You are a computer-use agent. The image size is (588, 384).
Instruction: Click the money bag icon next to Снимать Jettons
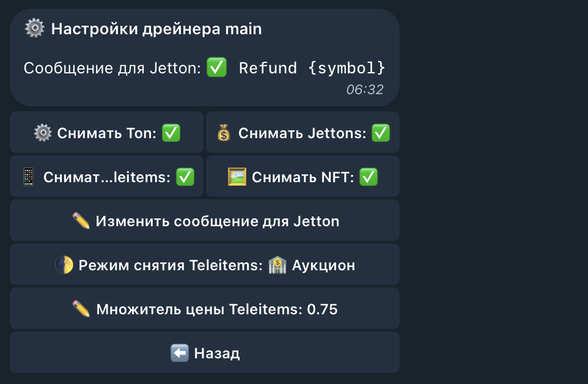(x=224, y=133)
